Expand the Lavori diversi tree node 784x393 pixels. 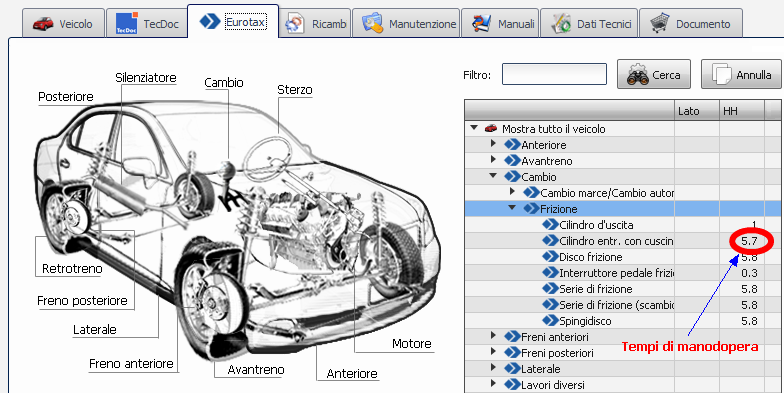coord(493,384)
